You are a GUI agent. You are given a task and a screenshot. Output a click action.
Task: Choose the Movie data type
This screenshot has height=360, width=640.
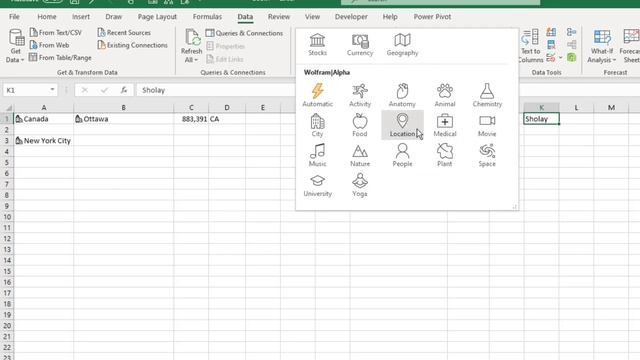(487, 125)
